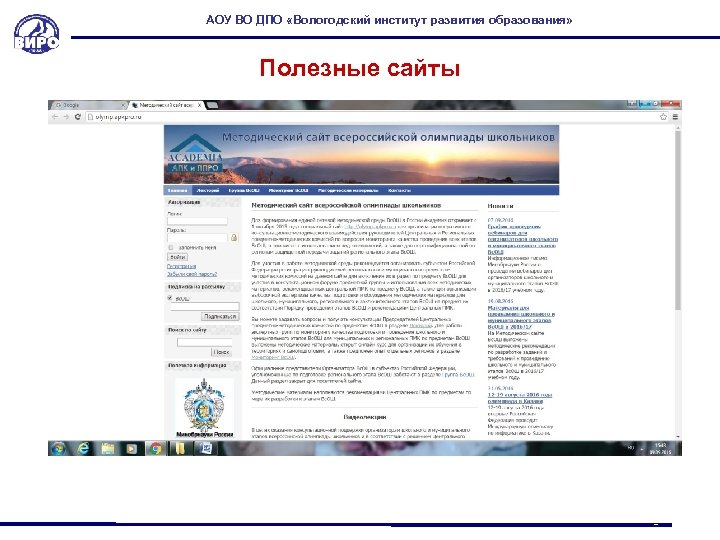
Task: Click the browser Back arrow
Action: pyautogui.click(x=55, y=117)
